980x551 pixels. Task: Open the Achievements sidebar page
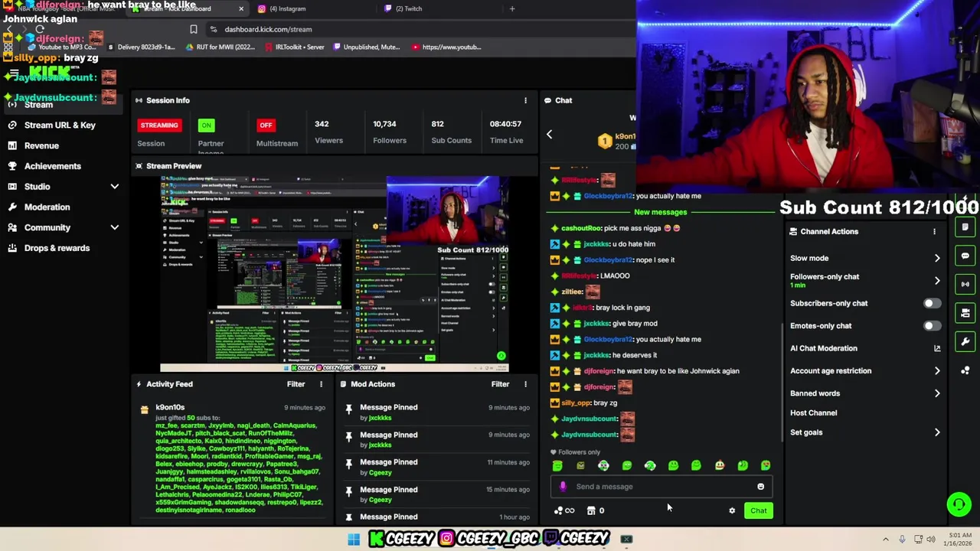52,166
